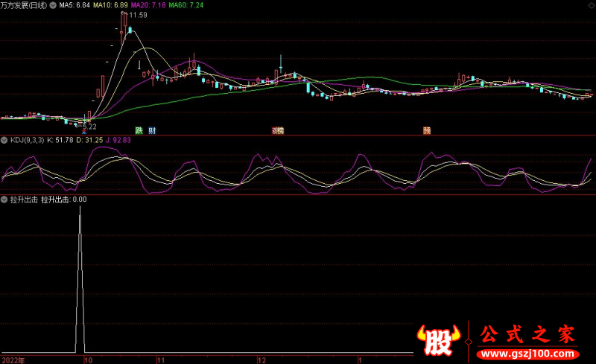
Task: Select the MA60 moving average label
Action: coord(186,5)
